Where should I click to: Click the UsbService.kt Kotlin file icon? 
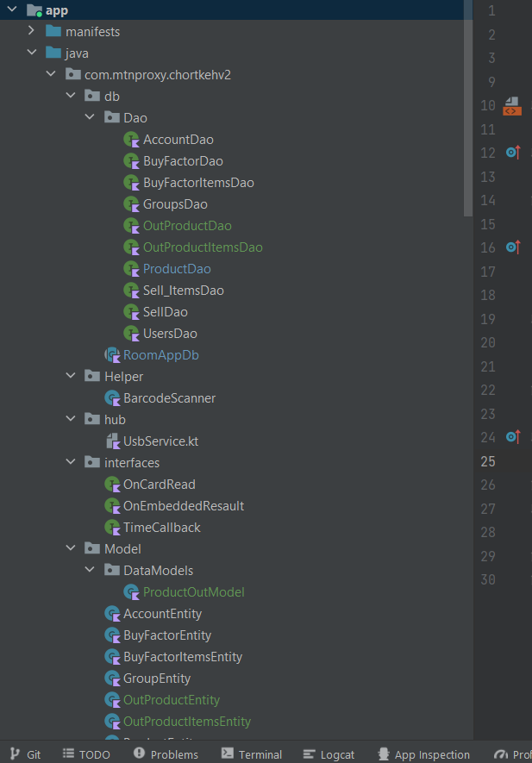click(112, 441)
